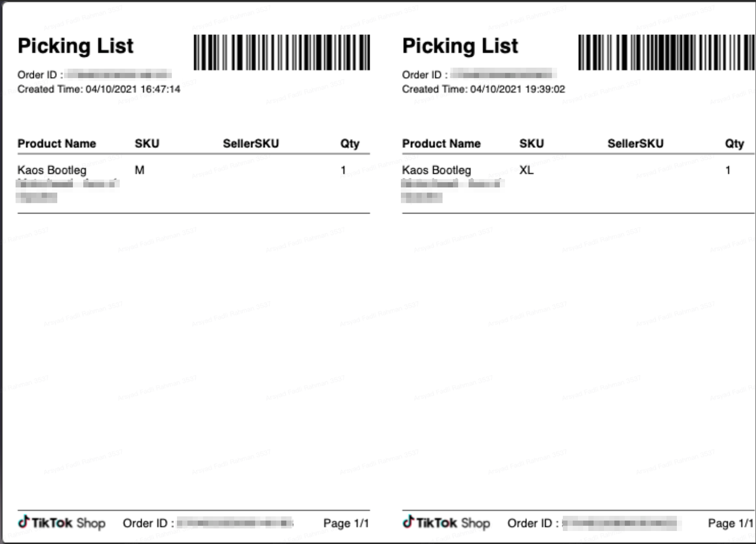Click the Qty column header on left page
756x544 pixels.
350,144
